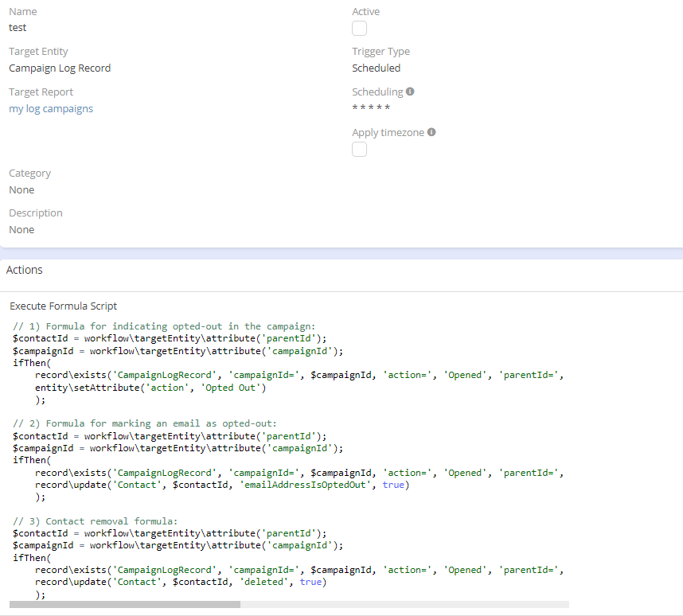
Task: Enable the Active checkbox
Action: tap(360, 29)
